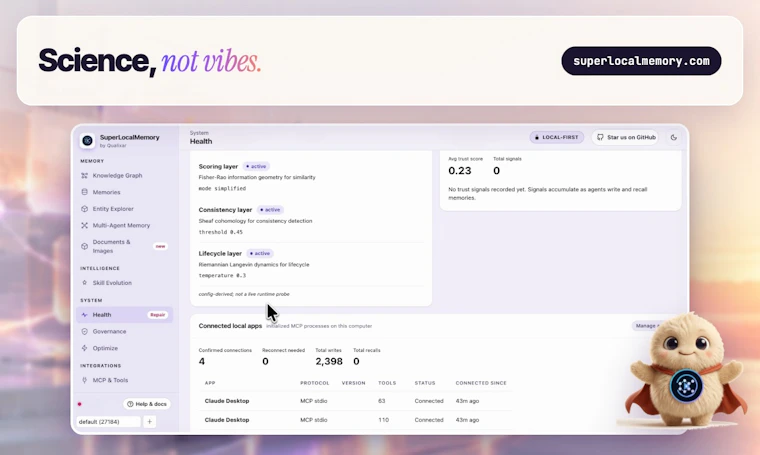Add a new profile with plus button
760x455 pixels.
(x=149, y=422)
